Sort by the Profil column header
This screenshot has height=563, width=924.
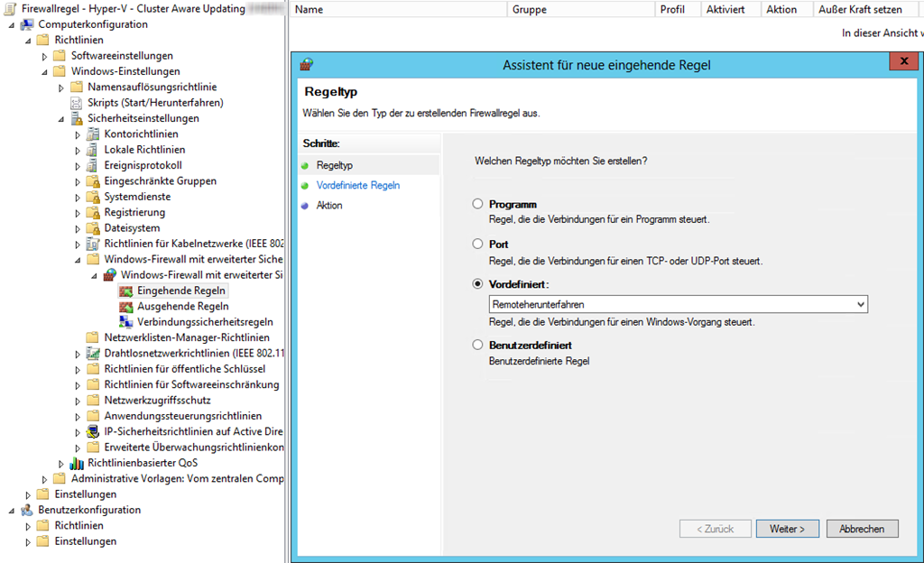(679, 9)
